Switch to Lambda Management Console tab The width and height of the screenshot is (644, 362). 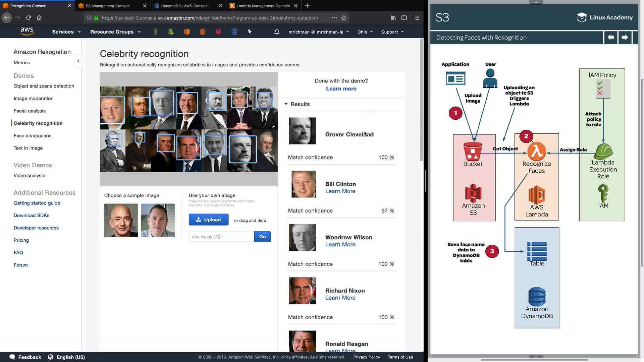pyautogui.click(x=263, y=6)
